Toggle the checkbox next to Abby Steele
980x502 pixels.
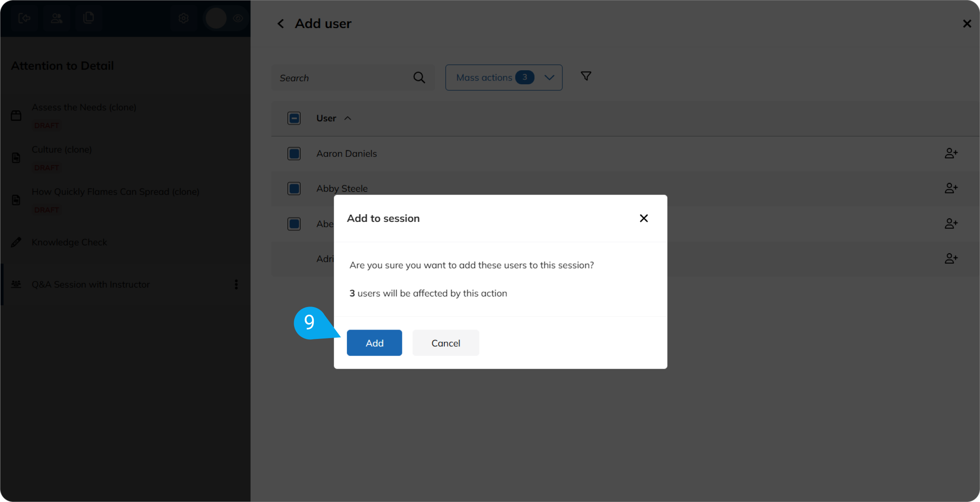[x=294, y=188]
